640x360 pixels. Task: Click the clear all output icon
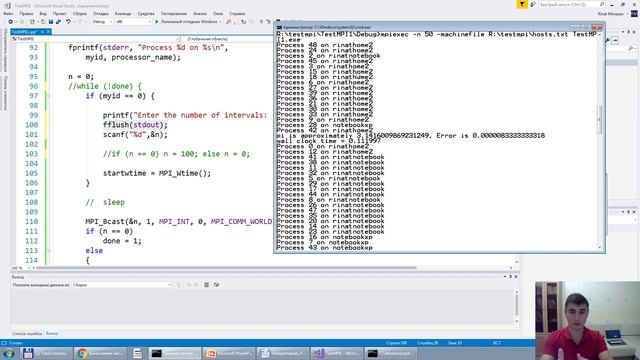[206, 285]
